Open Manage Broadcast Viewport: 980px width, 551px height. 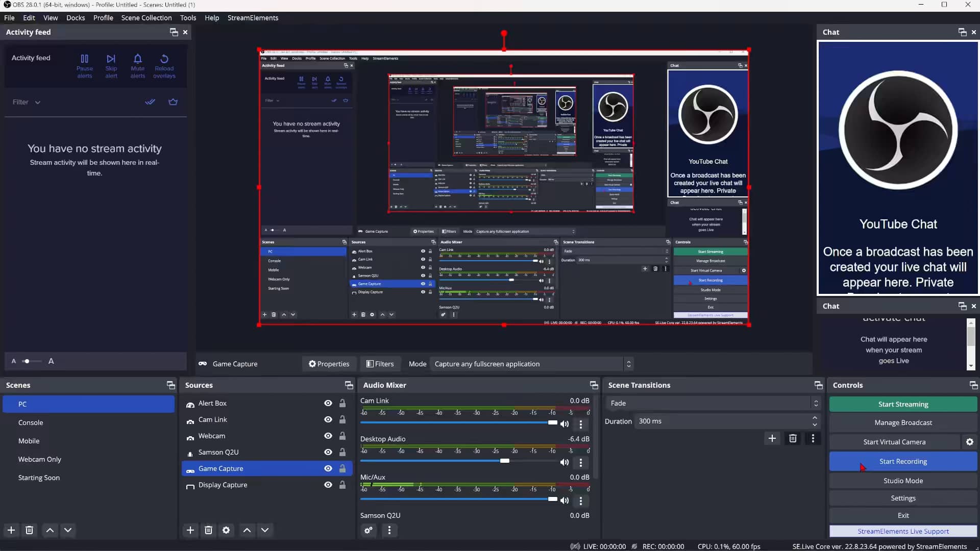coord(902,422)
